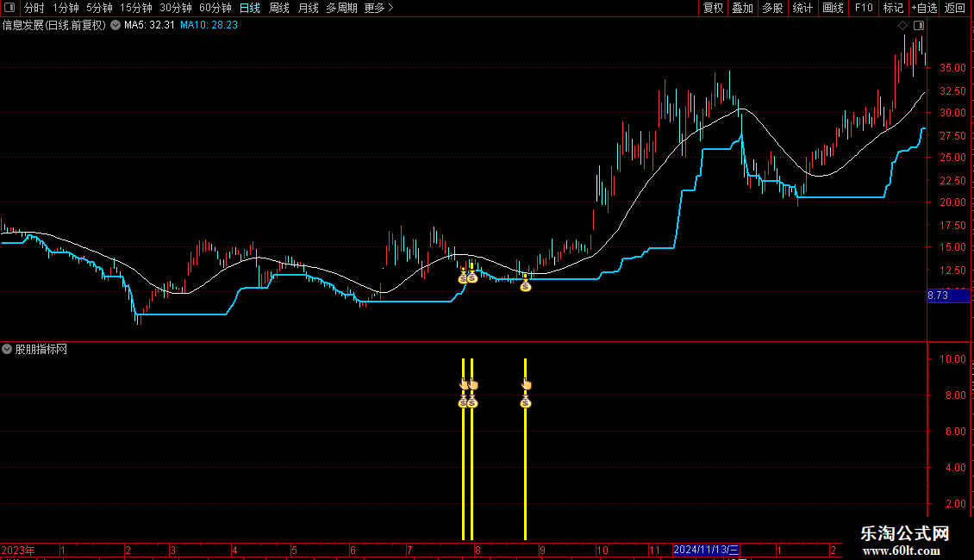Click the 10.00 indicator axis label
This screenshot has width=974, height=560.
pos(952,359)
